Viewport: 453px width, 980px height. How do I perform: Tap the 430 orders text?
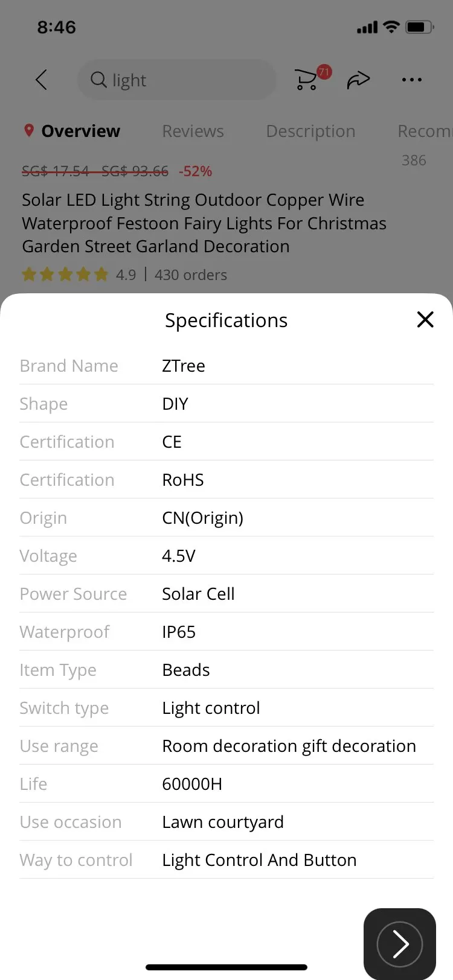pos(191,275)
